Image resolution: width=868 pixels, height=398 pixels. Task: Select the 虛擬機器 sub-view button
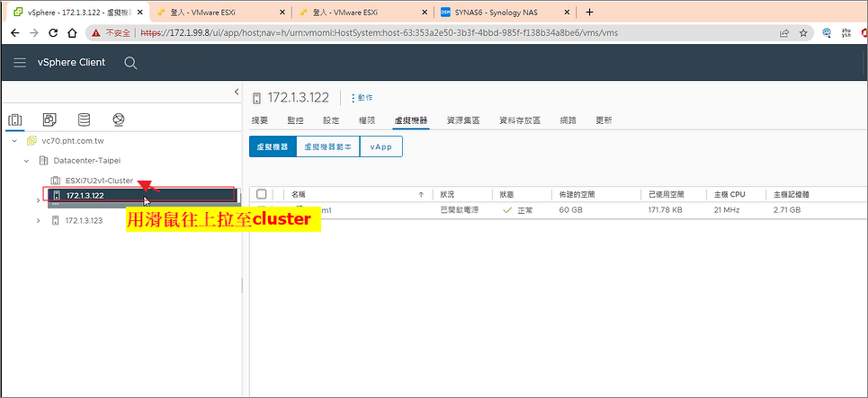point(273,147)
